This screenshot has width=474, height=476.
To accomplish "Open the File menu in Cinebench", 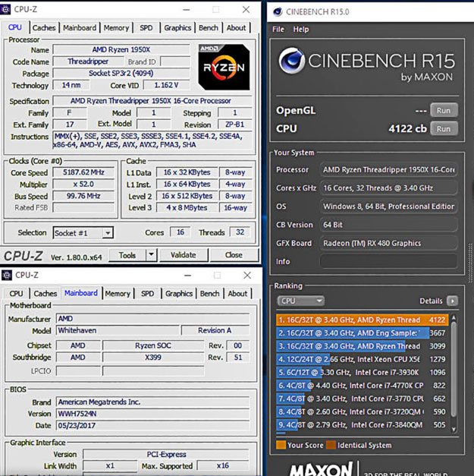I will pos(278,30).
